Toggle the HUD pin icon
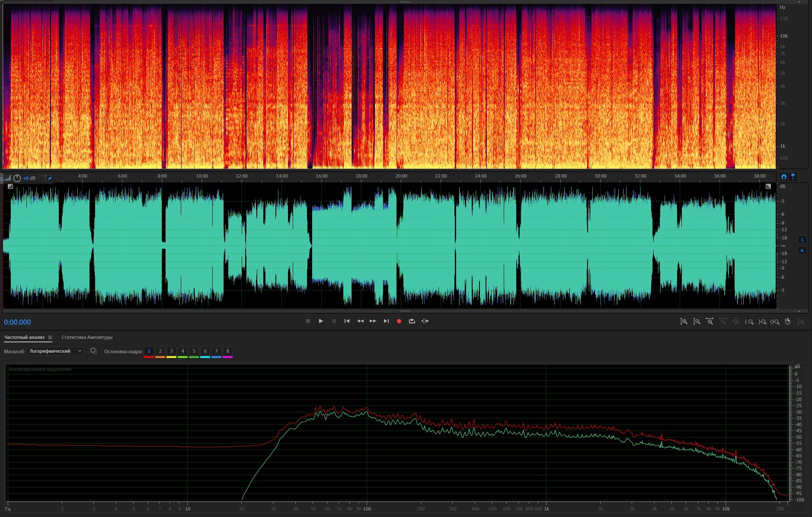Screen dimensions: 812x517 coord(50,178)
